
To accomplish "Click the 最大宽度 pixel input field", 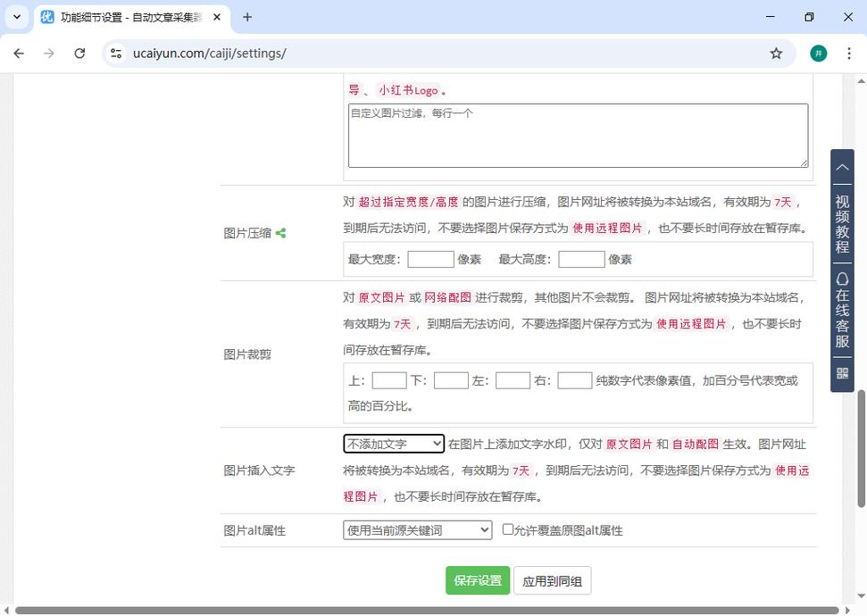I will [x=430, y=259].
